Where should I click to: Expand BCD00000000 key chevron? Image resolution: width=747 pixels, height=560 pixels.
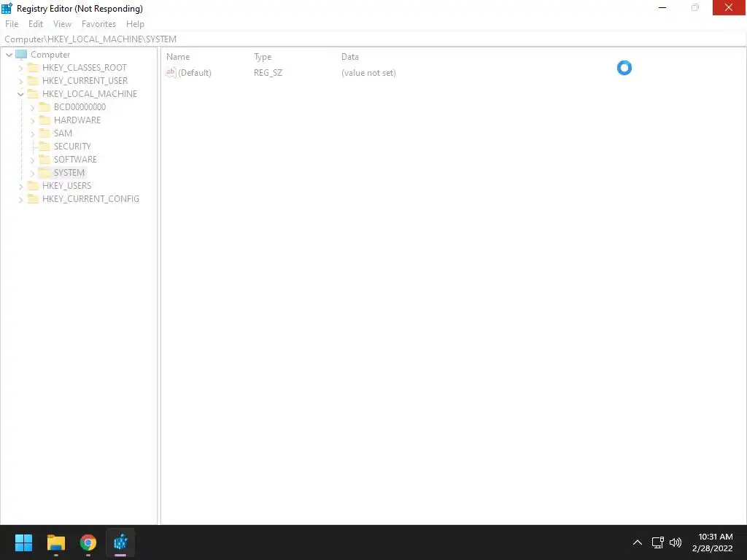point(32,108)
